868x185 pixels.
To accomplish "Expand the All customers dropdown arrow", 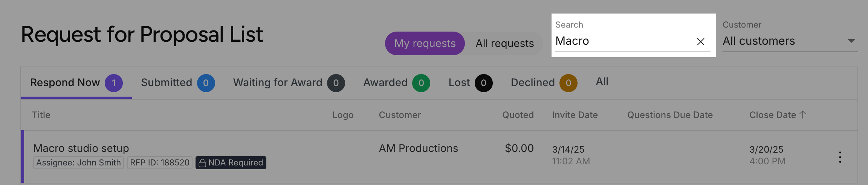I will click(x=851, y=41).
